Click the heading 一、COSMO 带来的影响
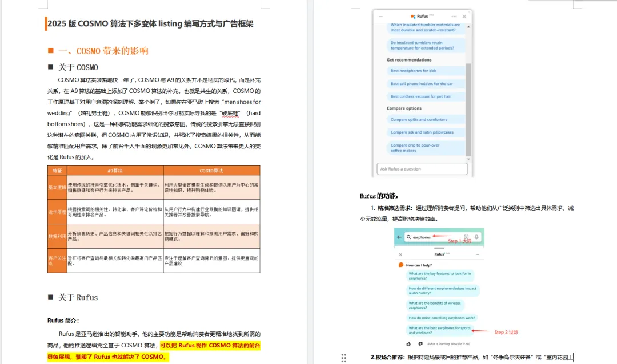The image size is (617, 364). click(103, 51)
